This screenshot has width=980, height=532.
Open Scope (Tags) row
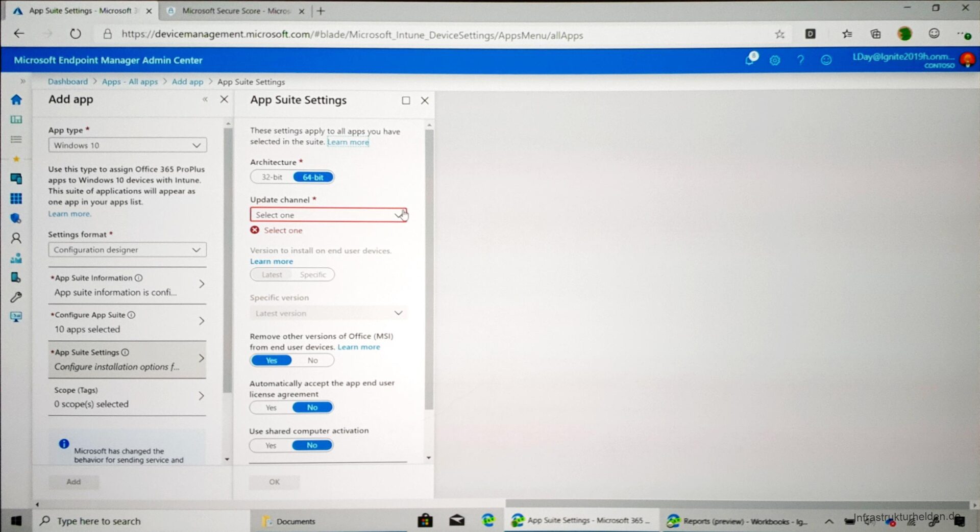(128, 397)
